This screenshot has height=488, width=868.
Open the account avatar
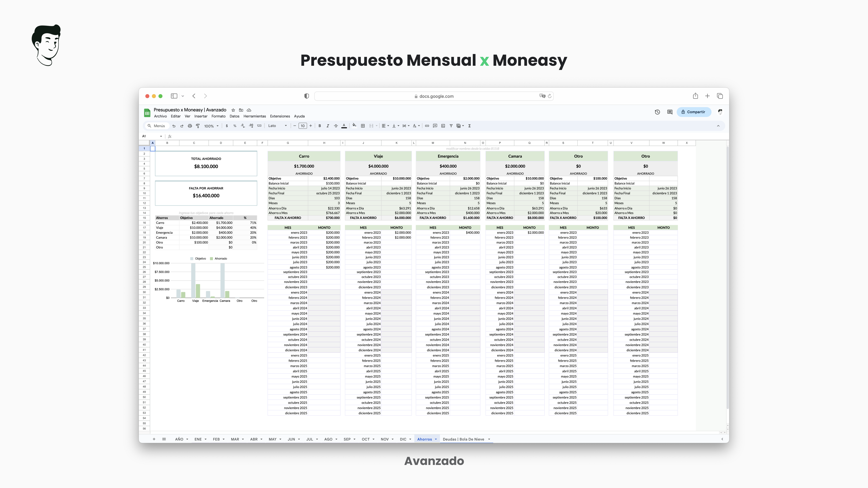[x=720, y=112]
